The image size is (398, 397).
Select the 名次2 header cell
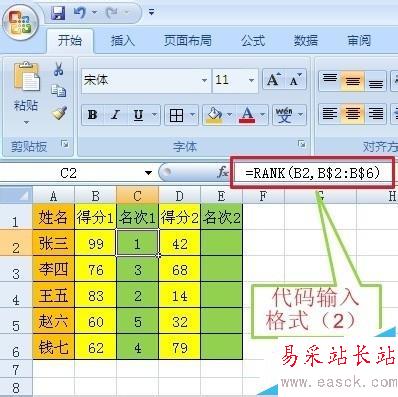(x=222, y=218)
